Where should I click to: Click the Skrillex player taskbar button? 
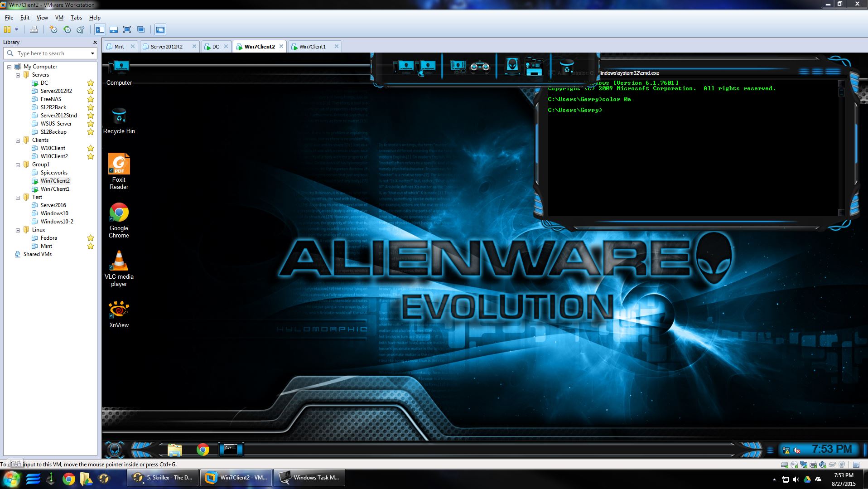163,478
